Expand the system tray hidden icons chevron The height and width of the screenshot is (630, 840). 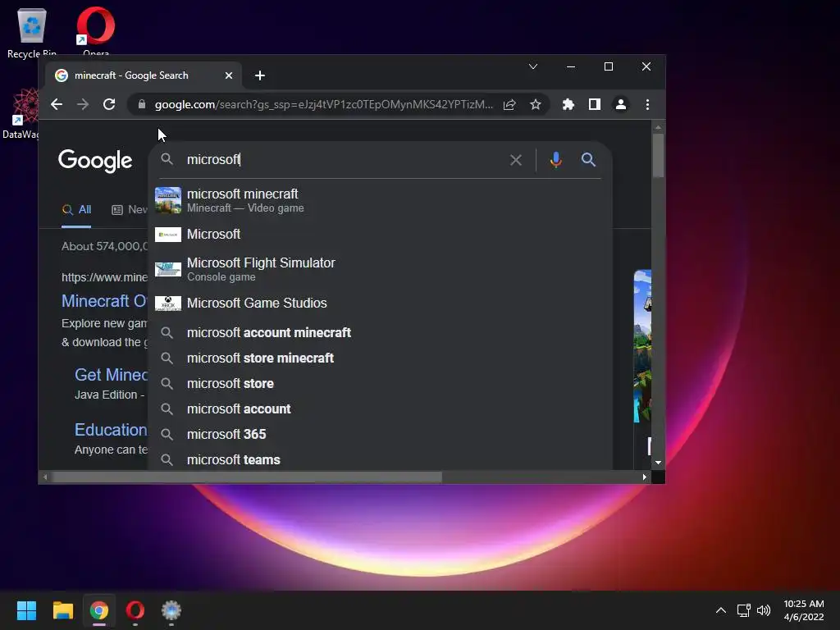tap(721, 610)
